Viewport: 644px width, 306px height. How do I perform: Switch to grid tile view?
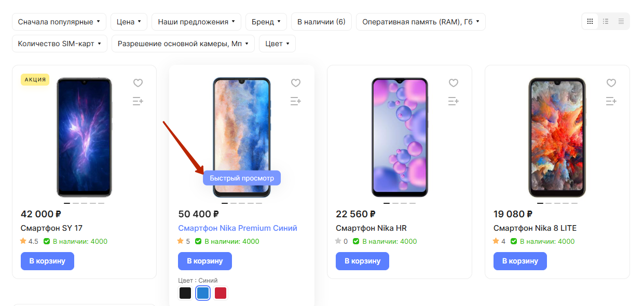(590, 21)
